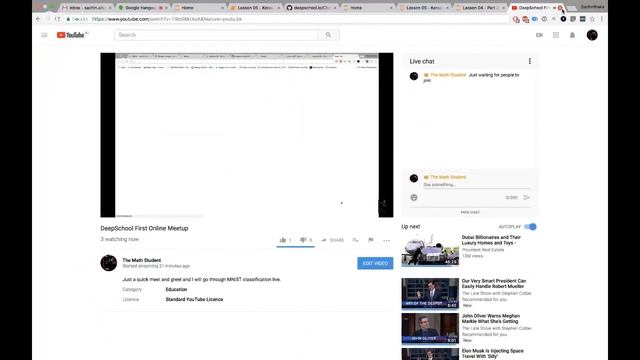
Task: Close the DeepSchool YouTube tab
Action: coord(560,8)
